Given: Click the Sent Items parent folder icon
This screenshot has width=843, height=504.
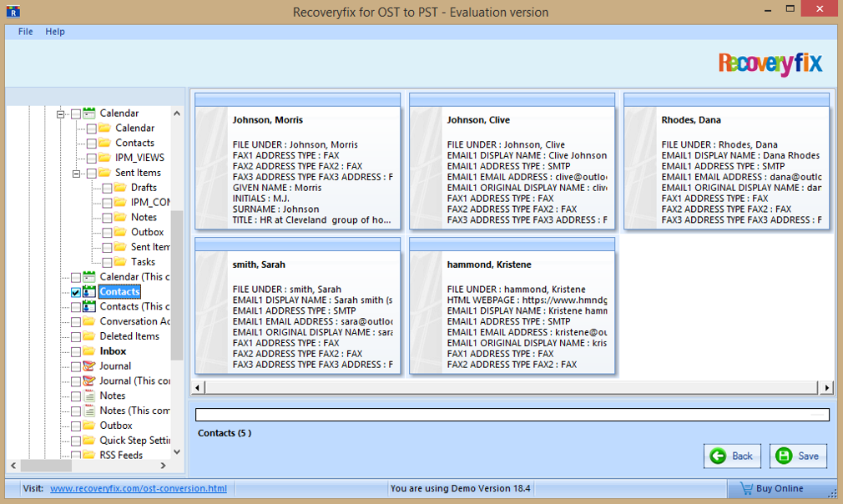Looking at the screenshot, I should [x=105, y=173].
